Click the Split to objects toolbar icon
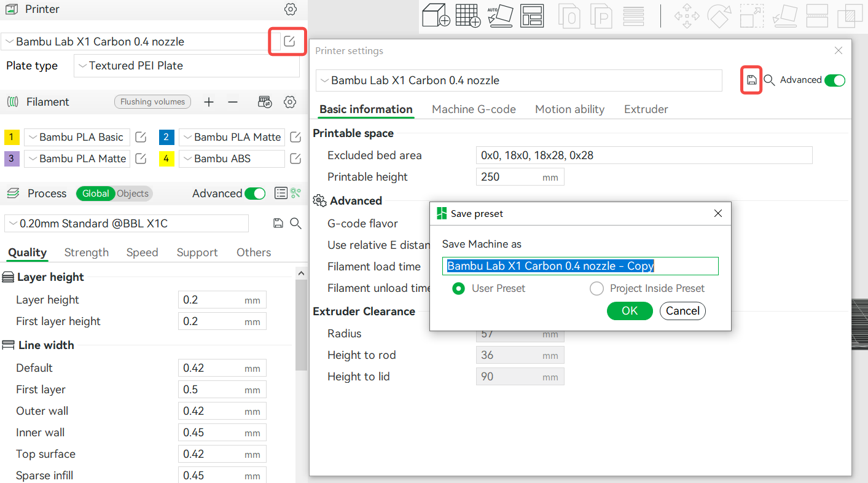The height and width of the screenshot is (483, 868). tap(570, 17)
